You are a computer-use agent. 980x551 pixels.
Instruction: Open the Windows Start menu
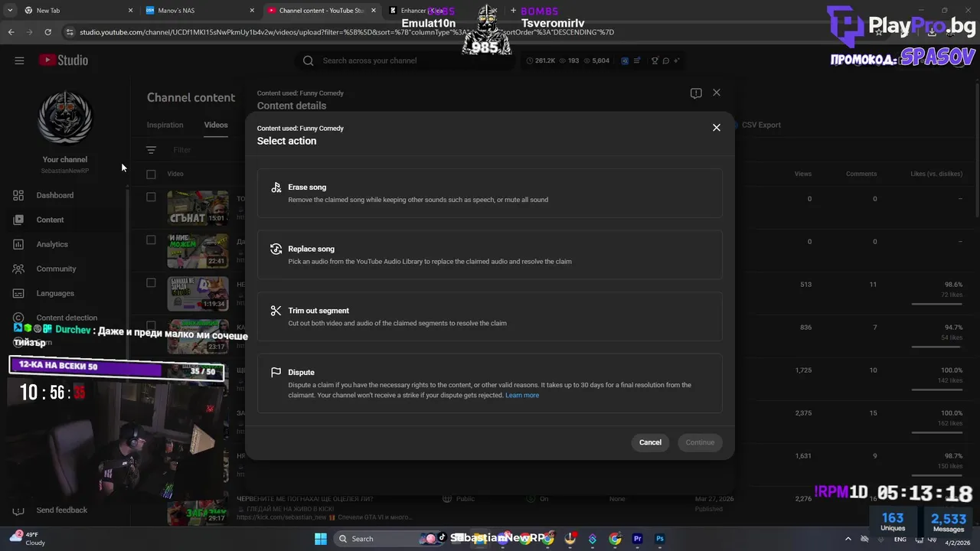click(x=320, y=539)
